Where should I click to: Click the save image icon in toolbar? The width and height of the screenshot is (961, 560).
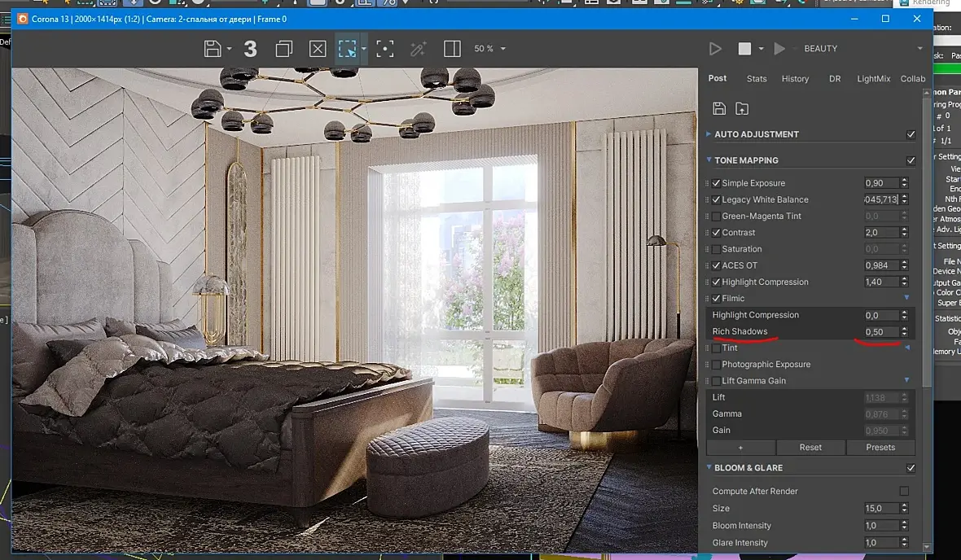pyautogui.click(x=213, y=49)
